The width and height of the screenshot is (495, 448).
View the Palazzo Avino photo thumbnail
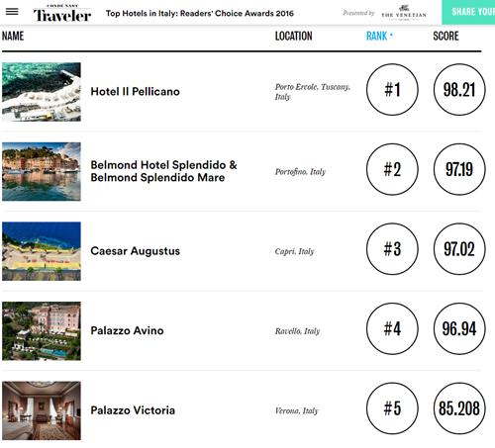point(42,331)
